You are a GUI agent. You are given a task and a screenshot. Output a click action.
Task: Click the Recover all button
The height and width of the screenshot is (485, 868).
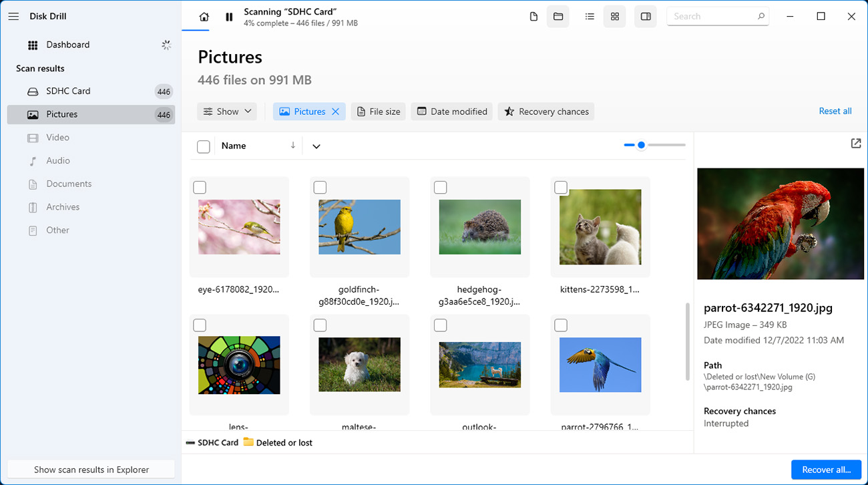click(x=826, y=470)
